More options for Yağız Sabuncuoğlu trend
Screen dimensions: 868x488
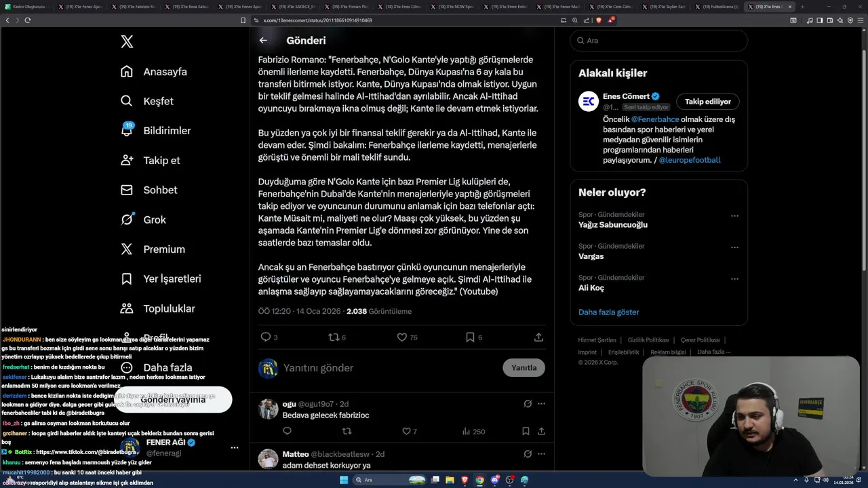734,216
